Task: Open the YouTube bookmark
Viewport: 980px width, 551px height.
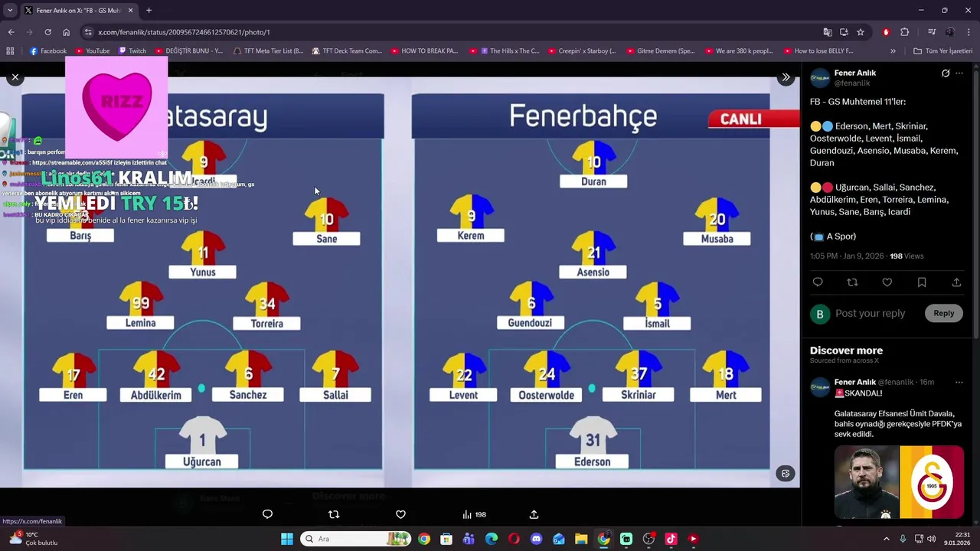Action: (92, 51)
